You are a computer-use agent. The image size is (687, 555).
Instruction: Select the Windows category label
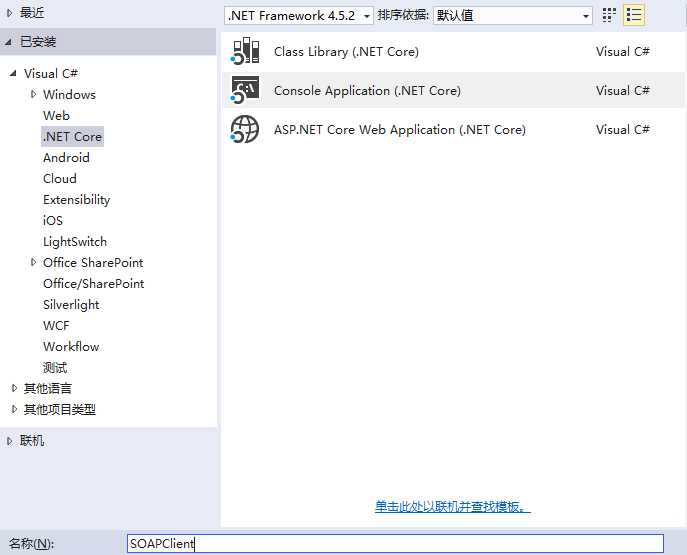[x=69, y=95]
